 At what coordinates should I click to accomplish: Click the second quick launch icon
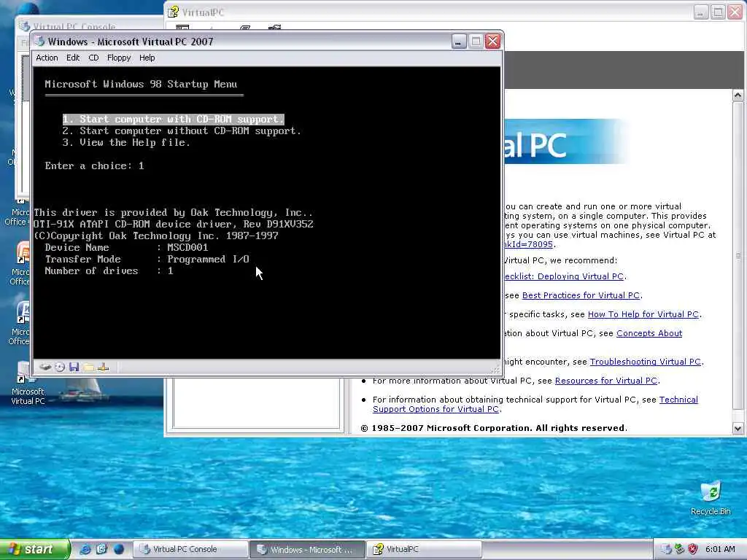point(101,550)
